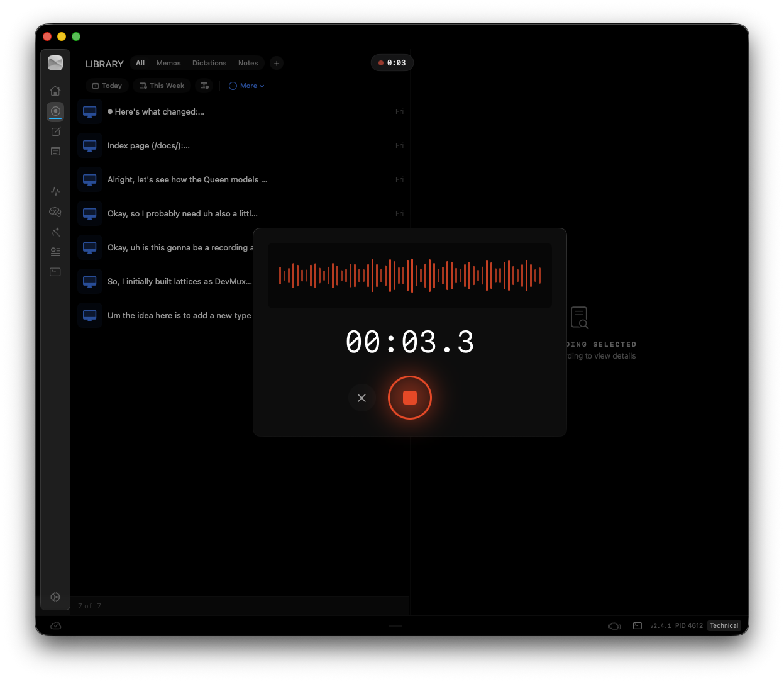
Task: Select the Library recordings sidebar icon
Action: coord(55,111)
